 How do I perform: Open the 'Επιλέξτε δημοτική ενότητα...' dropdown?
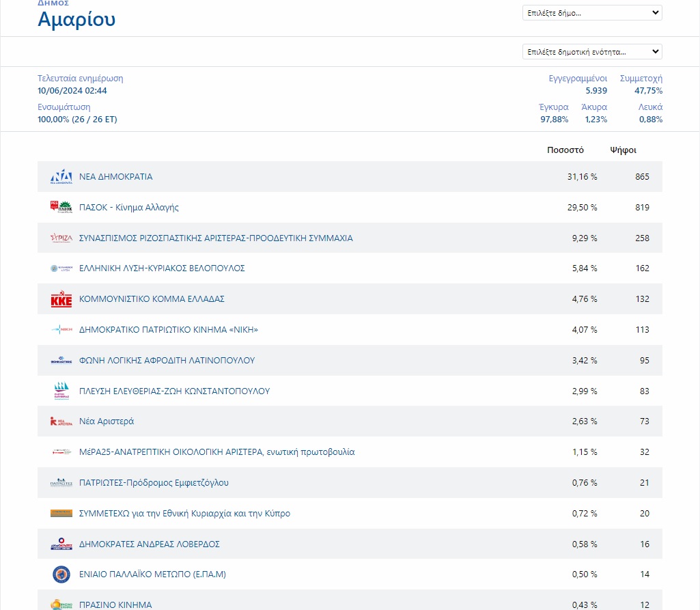[592, 52]
